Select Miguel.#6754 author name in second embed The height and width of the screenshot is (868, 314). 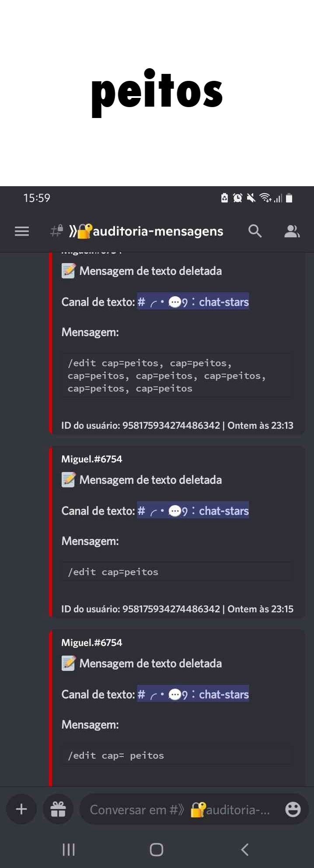92,459
